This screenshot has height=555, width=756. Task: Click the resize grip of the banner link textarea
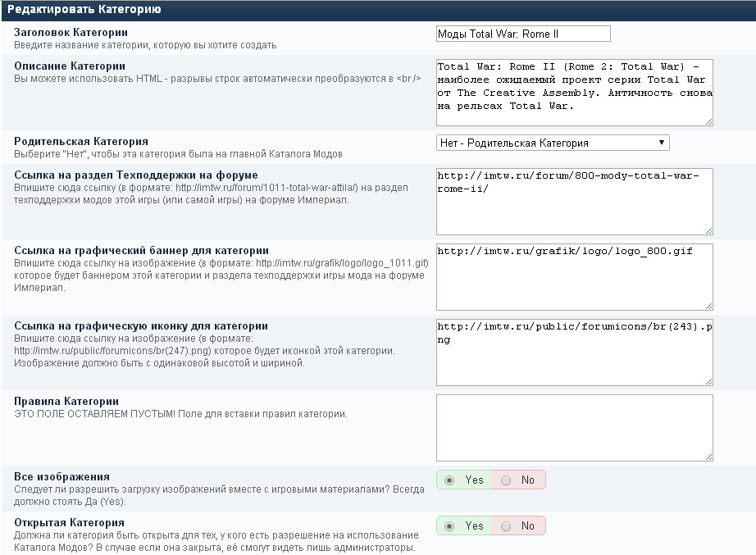pos(708,306)
